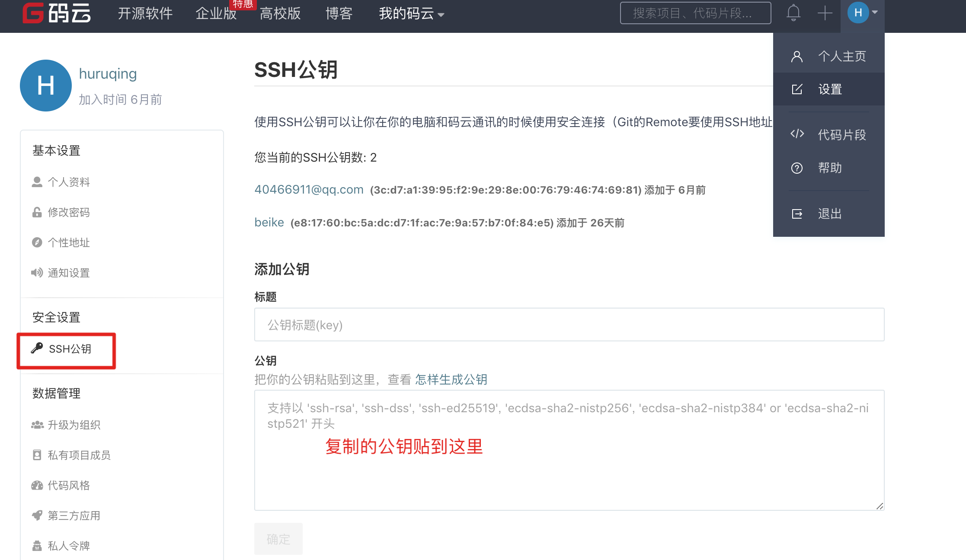This screenshot has height=560, width=966.
Task: Grab the textarea resize handle corner
Action: tap(880, 506)
